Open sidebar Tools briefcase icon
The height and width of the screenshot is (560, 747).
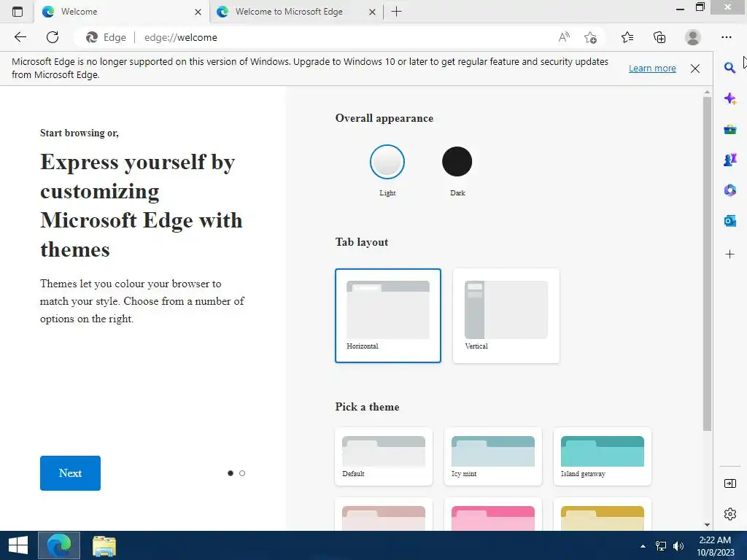tap(729, 129)
